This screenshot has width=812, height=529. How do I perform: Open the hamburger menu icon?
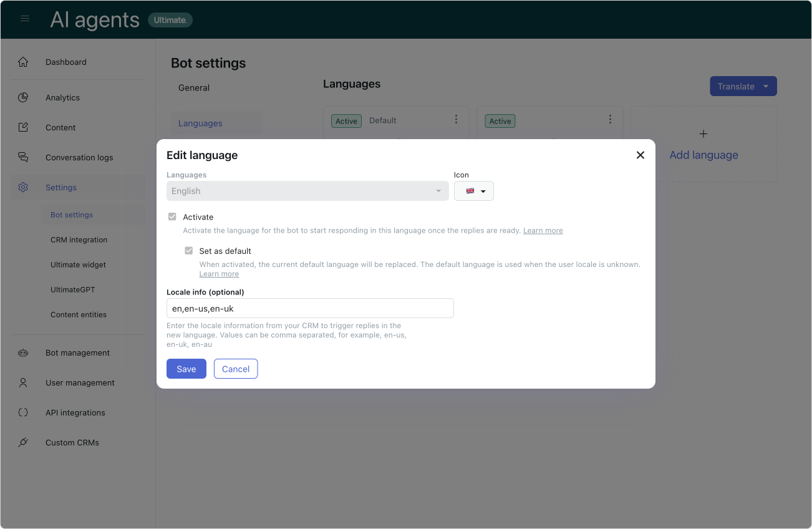[25, 19]
